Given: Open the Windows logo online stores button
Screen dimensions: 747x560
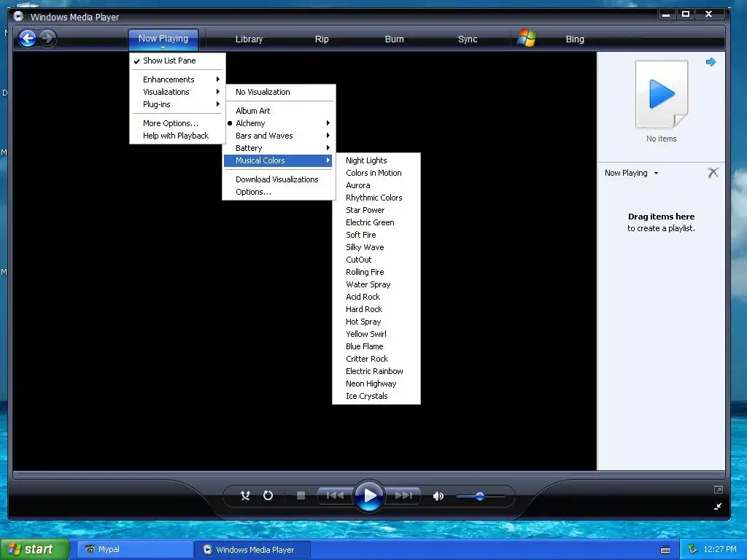Looking at the screenshot, I should pos(527,38).
